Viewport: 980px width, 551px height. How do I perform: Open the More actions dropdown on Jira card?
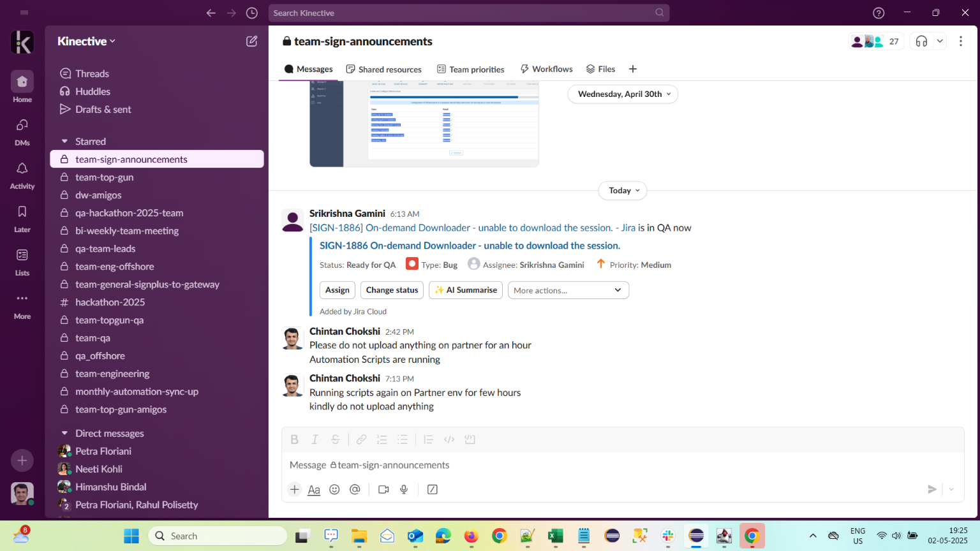568,290
